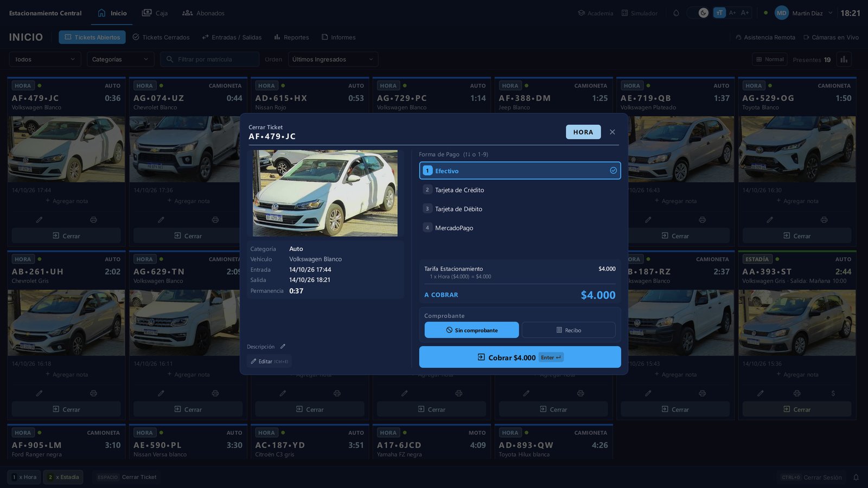This screenshot has width=868, height=488.
Task: Select the smallest text size icon
Action: click(x=719, y=13)
